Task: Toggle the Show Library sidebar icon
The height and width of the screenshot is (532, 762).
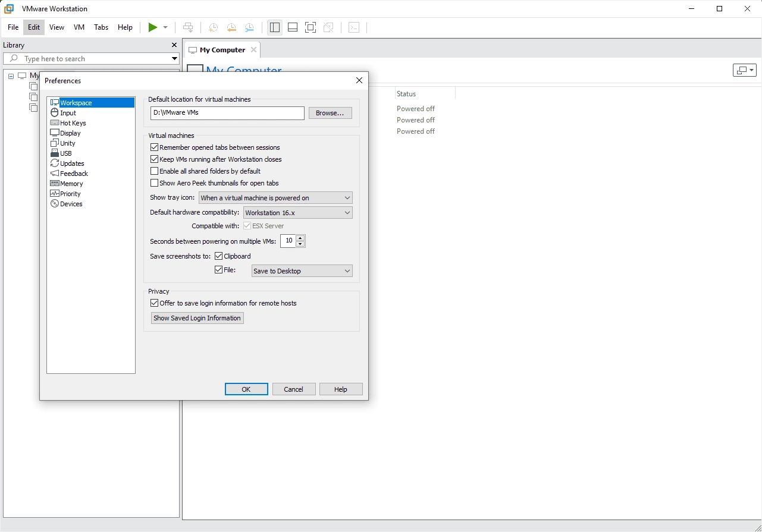Action: click(x=275, y=27)
